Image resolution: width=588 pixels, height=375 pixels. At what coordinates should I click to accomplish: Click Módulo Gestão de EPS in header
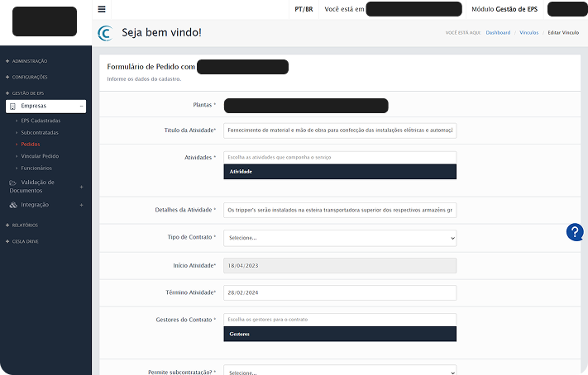point(504,9)
